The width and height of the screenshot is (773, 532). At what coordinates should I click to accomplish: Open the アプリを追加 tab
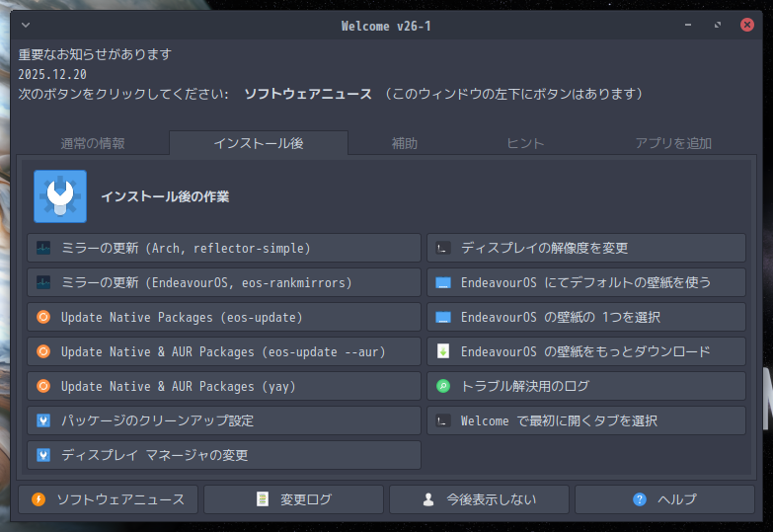point(673,143)
